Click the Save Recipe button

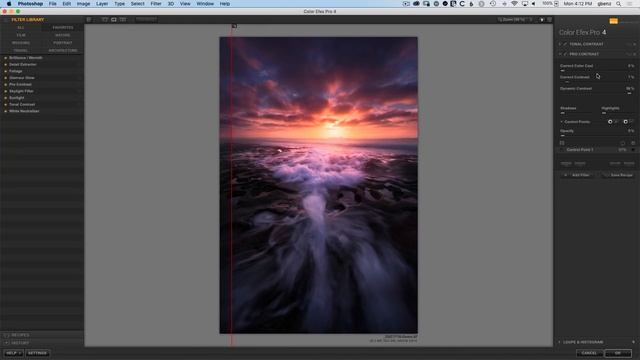(x=618, y=175)
